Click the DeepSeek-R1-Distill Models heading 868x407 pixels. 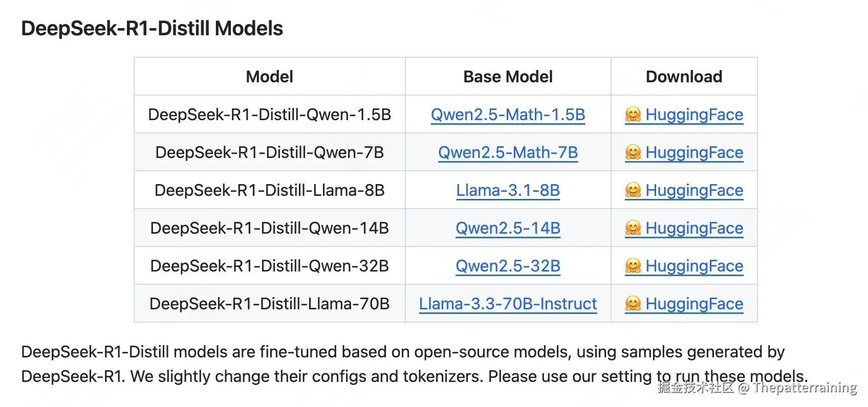tap(152, 28)
